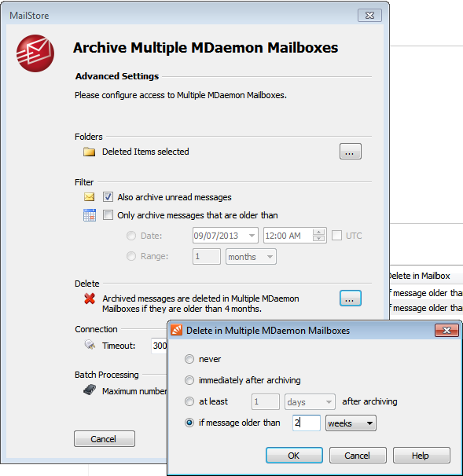The image size is (463, 476).
Task: Click the calendar icon beside older than filter
Action: click(90, 215)
